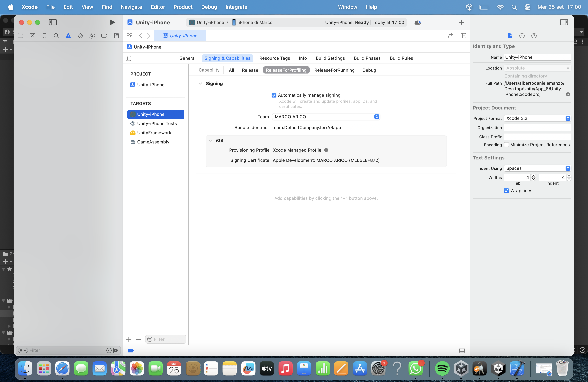
Task: Open the Report navigator icon
Action: [x=116, y=36]
